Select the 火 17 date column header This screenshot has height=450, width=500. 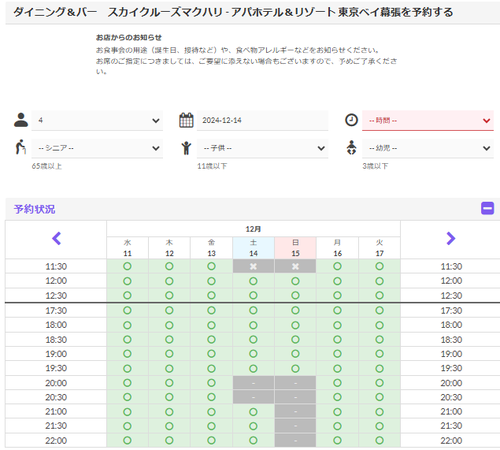click(379, 248)
